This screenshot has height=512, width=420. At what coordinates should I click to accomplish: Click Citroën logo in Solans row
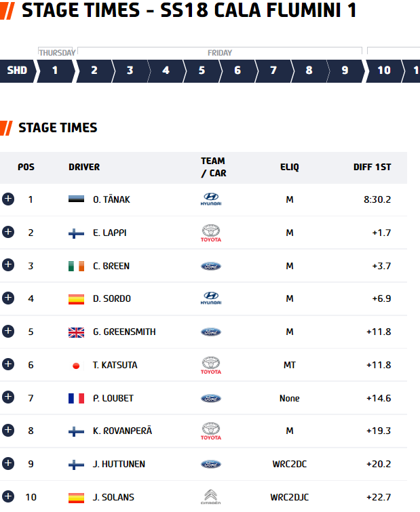(x=211, y=497)
